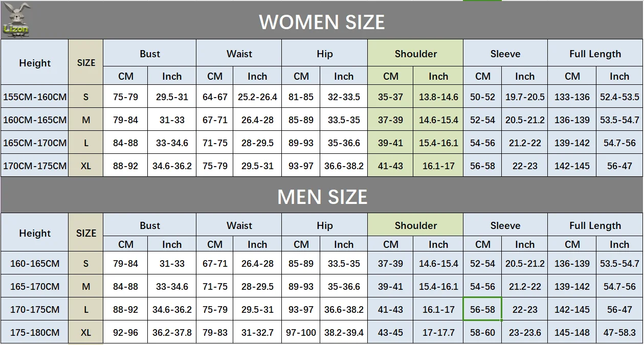
Task: Click the WOMEN SIZE header banner
Action: click(x=322, y=21)
